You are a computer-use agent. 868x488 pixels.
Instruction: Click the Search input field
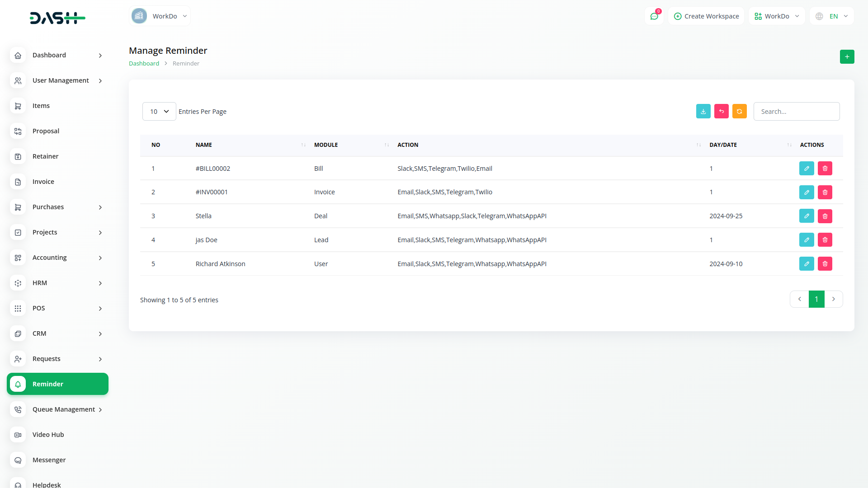click(x=796, y=112)
